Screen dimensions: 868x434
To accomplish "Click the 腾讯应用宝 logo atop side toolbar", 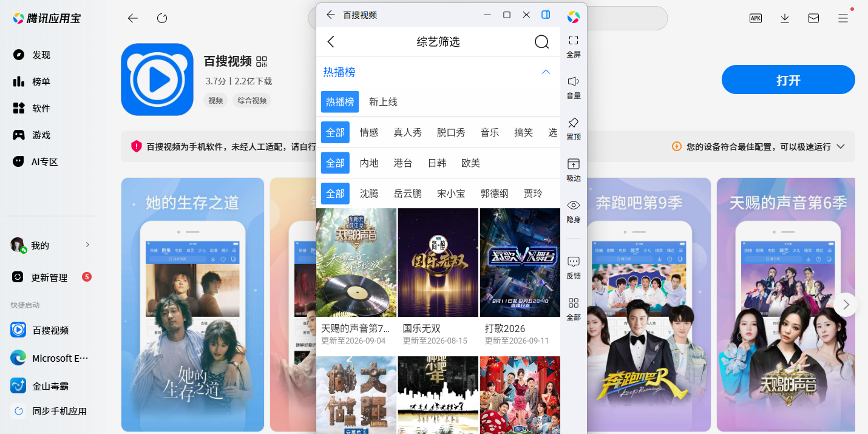I will [x=574, y=17].
